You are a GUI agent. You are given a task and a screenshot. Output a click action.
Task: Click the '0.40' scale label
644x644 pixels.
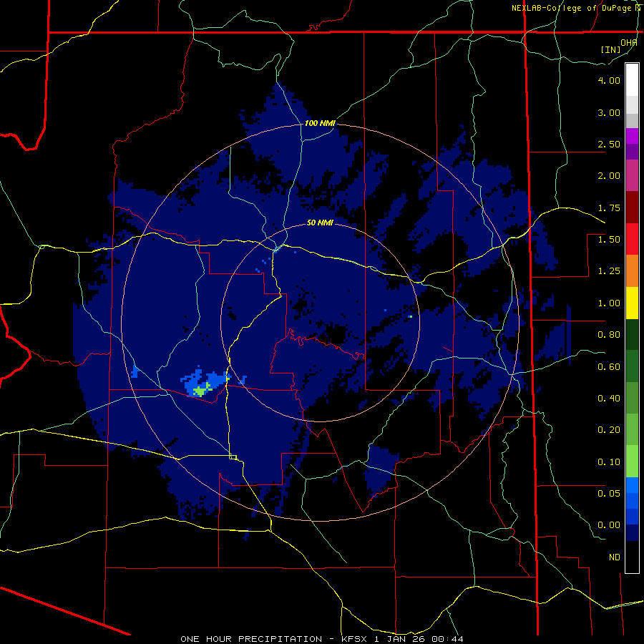click(609, 399)
